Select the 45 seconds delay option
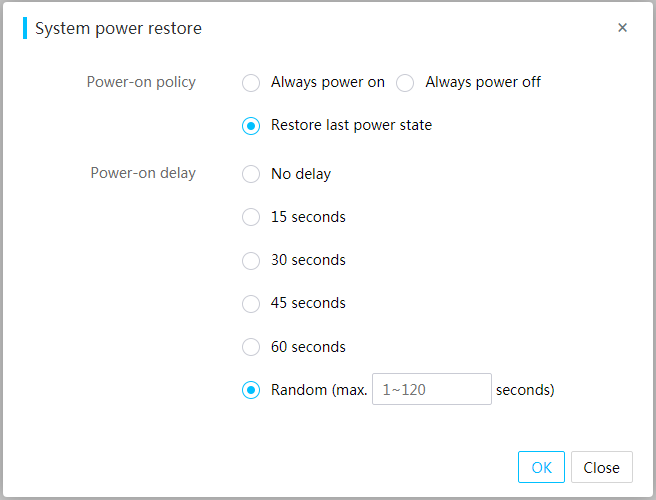The width and height of the screenshot is (656, 500). tap(251, 304)
